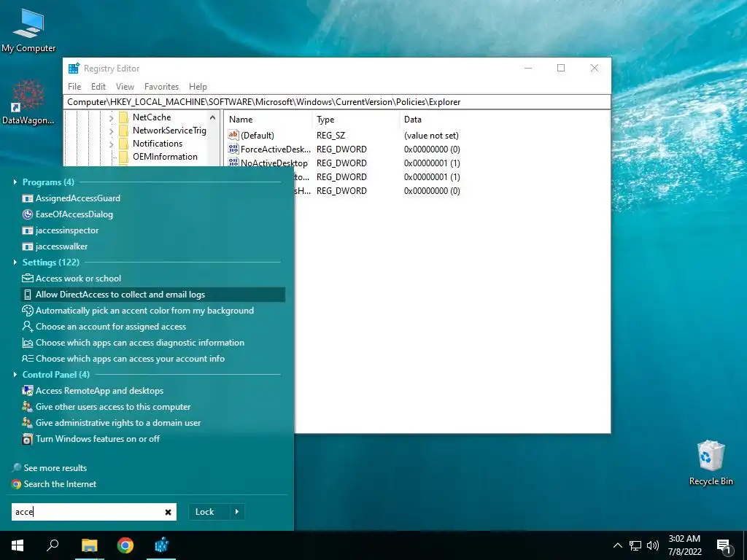This screenshot has height=560, width=747.
Task: Clear the start menu search box
Action: click(168, 513)
